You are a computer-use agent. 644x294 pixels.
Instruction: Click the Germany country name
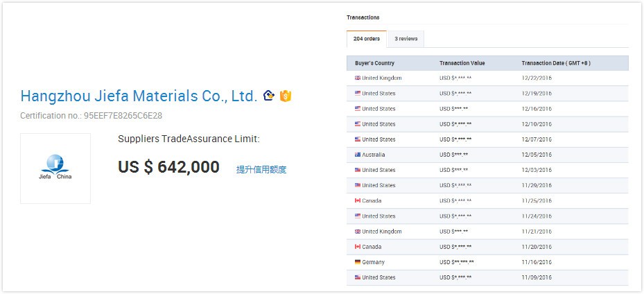(374, 262)
